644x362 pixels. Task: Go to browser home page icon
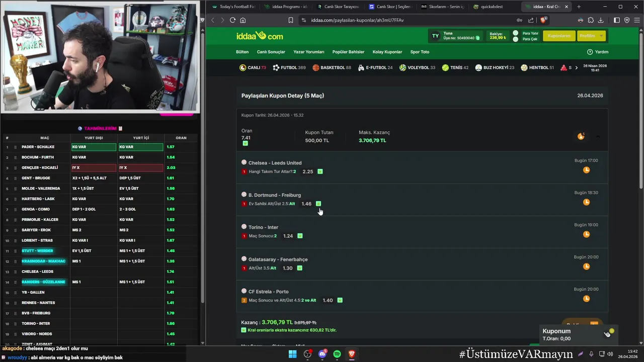tap(243, 20)
